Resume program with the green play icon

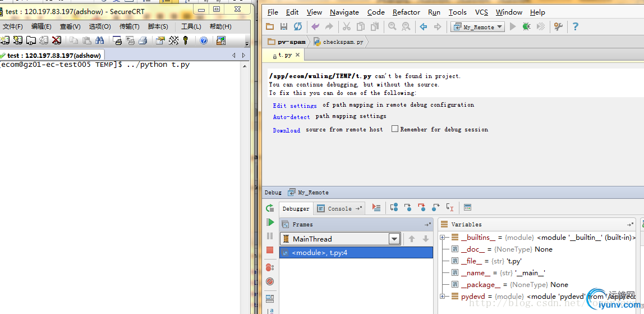tap(270, 222)
